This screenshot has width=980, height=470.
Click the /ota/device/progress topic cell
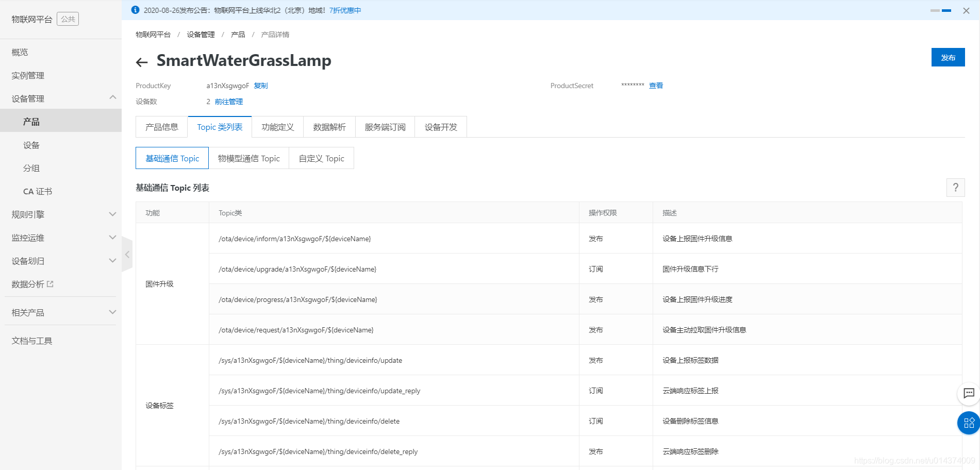[394, 299]
